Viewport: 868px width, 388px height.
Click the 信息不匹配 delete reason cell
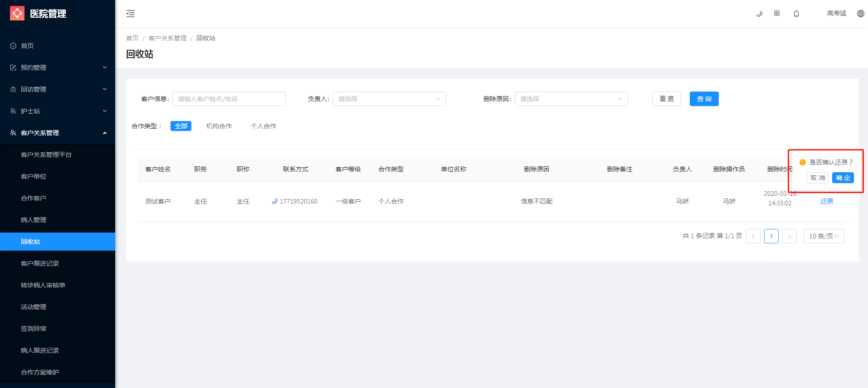[536, 201]
